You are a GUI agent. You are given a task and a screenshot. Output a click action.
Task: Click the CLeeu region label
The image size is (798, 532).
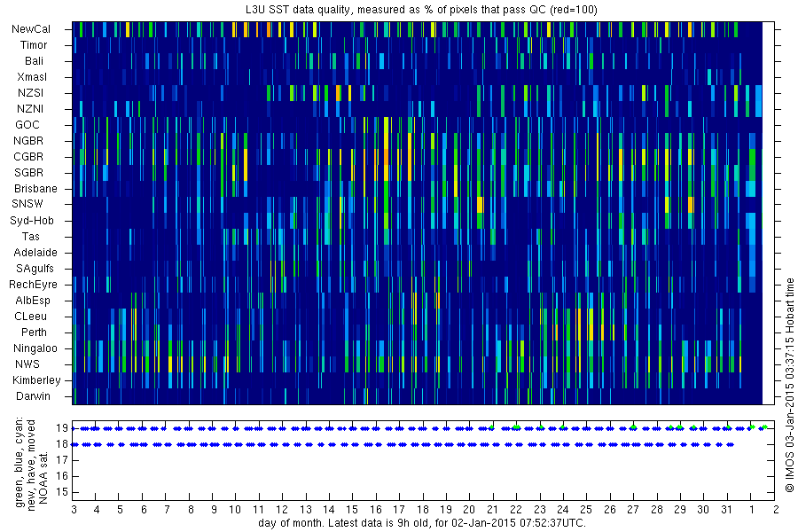[x=30, y=317]
